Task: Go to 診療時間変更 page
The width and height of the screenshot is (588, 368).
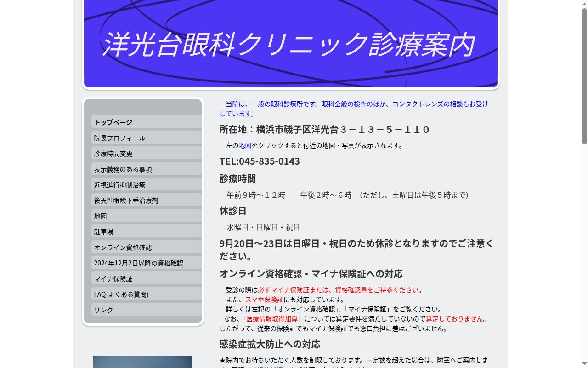Action: [146, 153]
